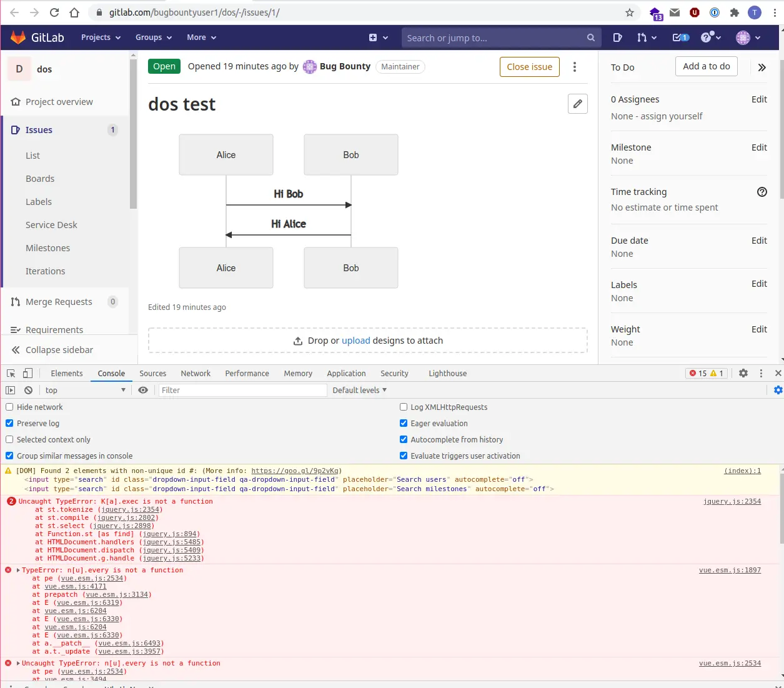The image size is (784, 688).
Task: Open Boards in the Issues sidebar
Action: click(40, 179)
